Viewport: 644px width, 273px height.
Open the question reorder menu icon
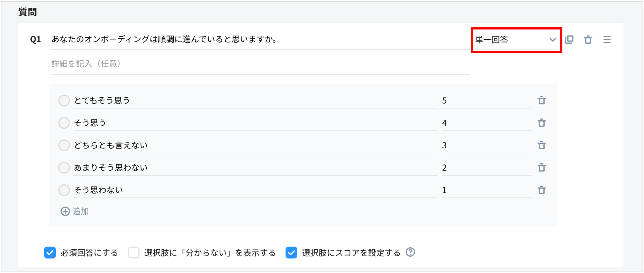point(607,39)
